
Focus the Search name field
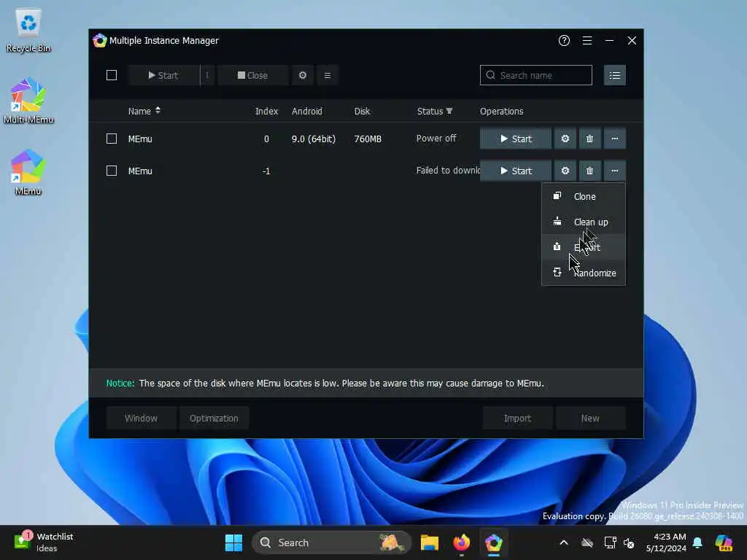[x=536, y=75]
